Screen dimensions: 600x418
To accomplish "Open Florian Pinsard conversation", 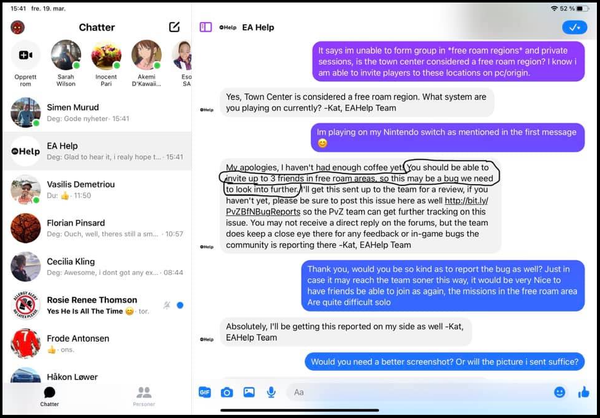I will (97, 228).
